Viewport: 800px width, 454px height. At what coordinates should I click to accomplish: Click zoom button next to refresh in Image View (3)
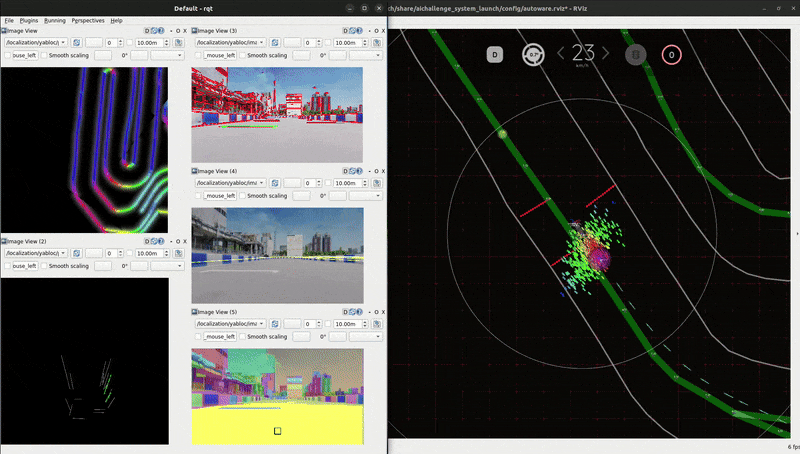click(x=292, y=42)
